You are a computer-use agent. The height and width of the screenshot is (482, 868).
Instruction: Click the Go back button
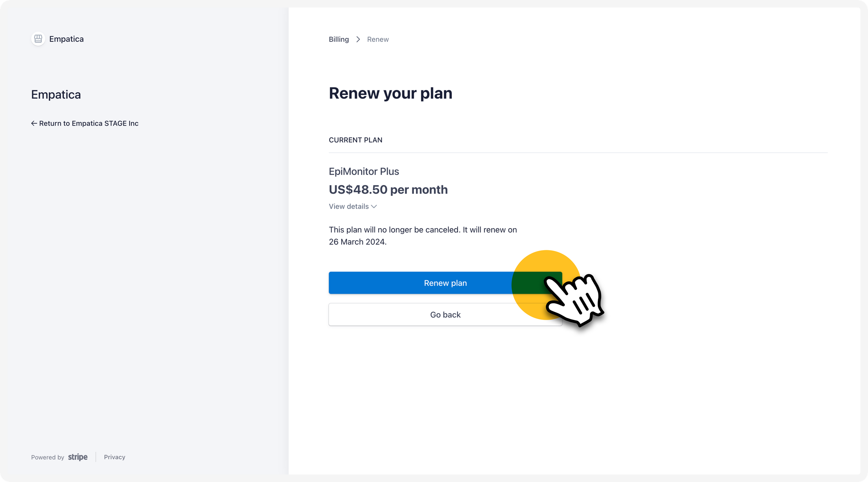click(x=445, y=315)
